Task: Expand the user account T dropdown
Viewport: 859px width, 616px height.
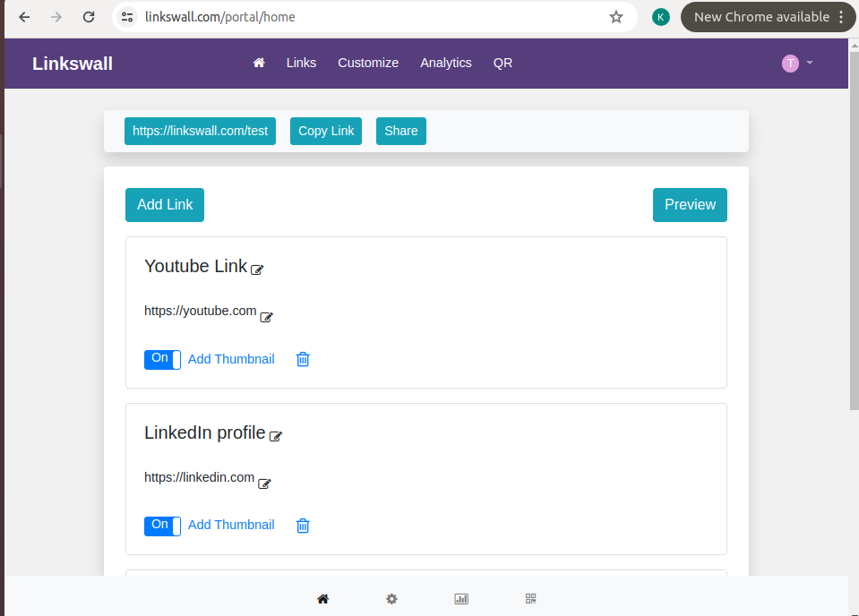Action: (797, 64)
